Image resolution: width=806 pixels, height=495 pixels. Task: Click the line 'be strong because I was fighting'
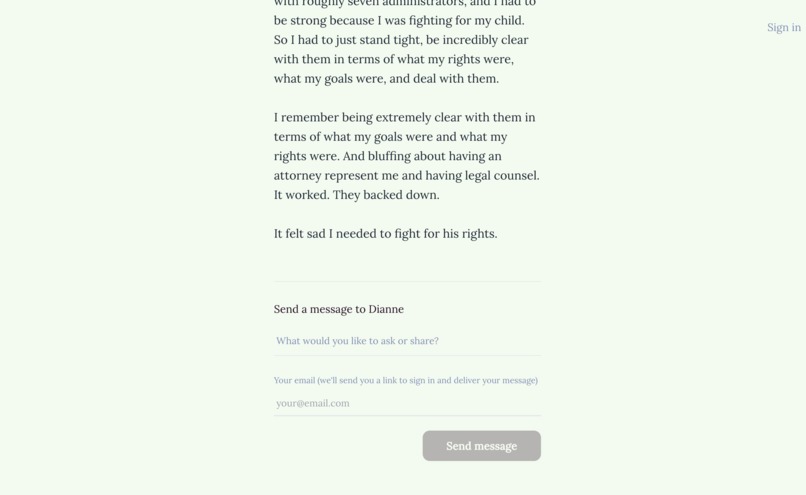[399, 21]
